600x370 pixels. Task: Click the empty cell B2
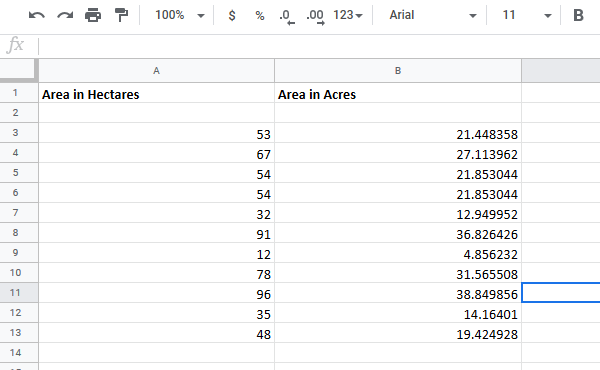(x=398, y=112)
